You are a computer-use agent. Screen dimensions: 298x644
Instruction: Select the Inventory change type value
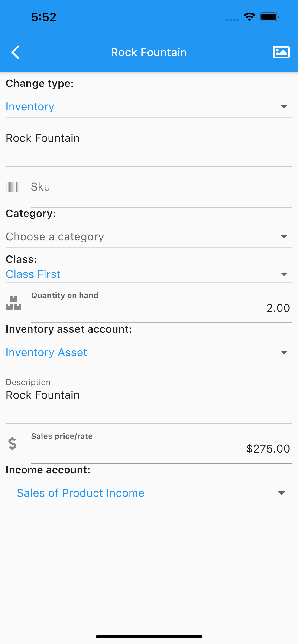(x=30, y=107)
